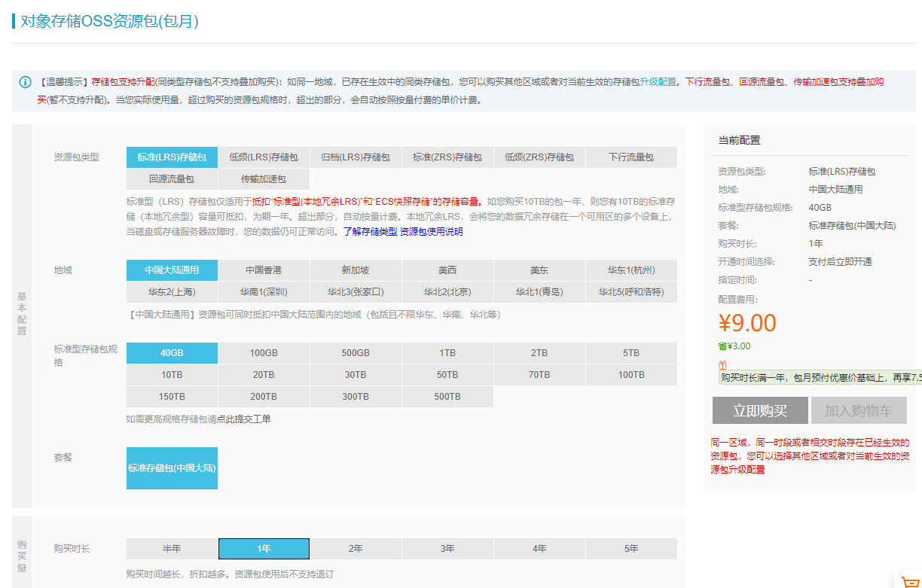Select the 100TB storage specification
The width and height of the screenshot is (922, 588).
click(x=631, y=375)
